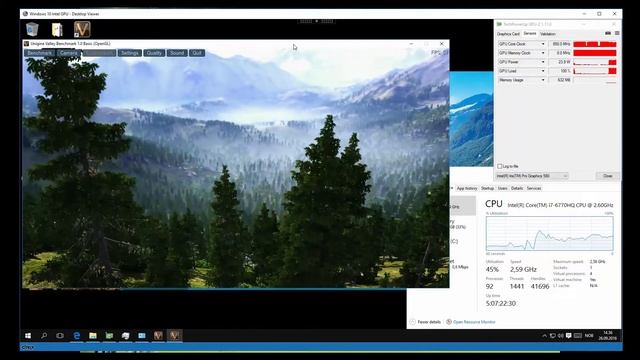Expand the GPU Load sensor dropdown
This screenshot has width=640, height=360.
(543, 71)
